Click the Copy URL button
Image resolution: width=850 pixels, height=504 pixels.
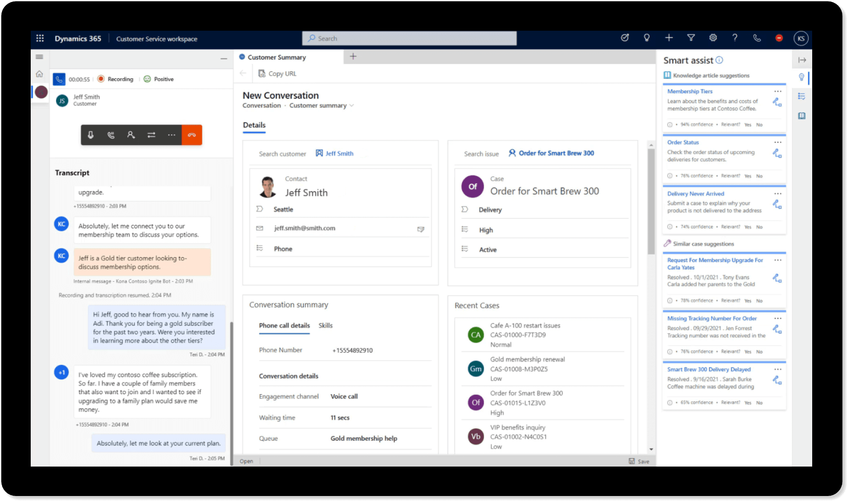coord(278,74)
